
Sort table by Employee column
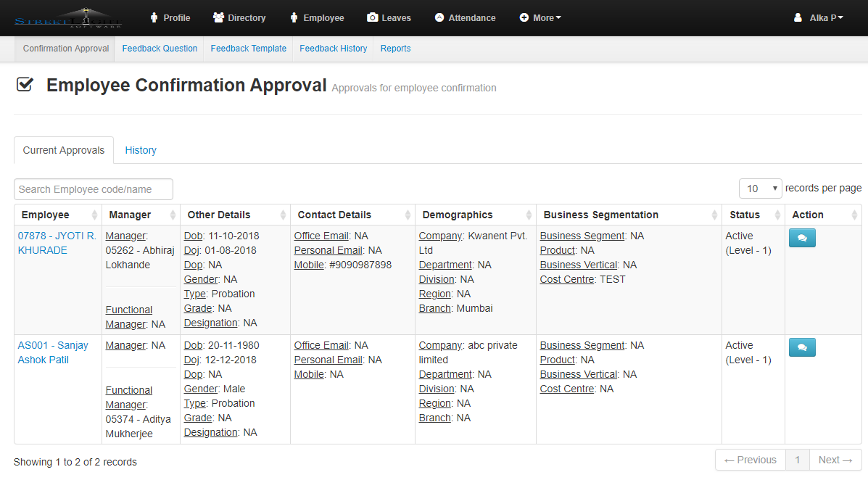pos(58,215)
